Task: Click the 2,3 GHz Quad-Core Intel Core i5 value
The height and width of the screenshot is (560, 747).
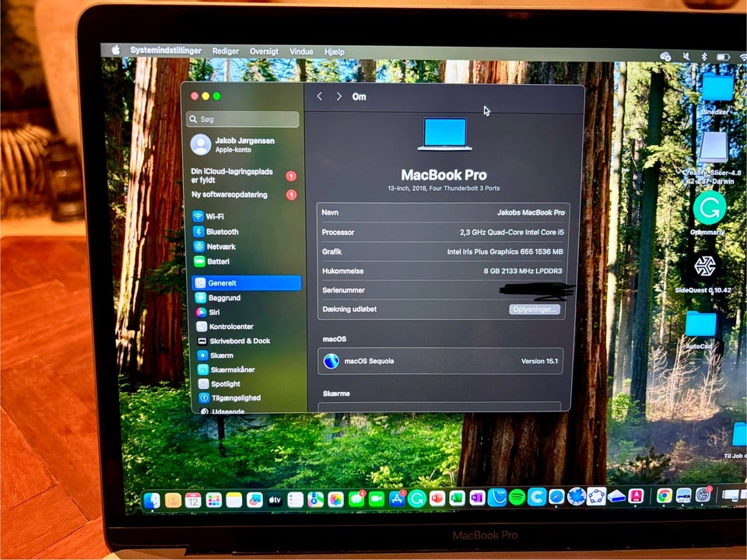Action: [512, 233]
